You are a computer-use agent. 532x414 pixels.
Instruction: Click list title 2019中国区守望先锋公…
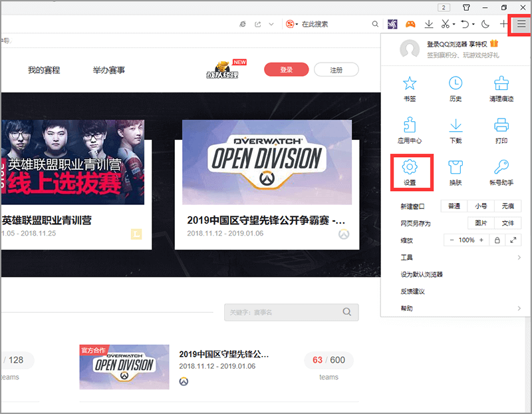(224, 354)
